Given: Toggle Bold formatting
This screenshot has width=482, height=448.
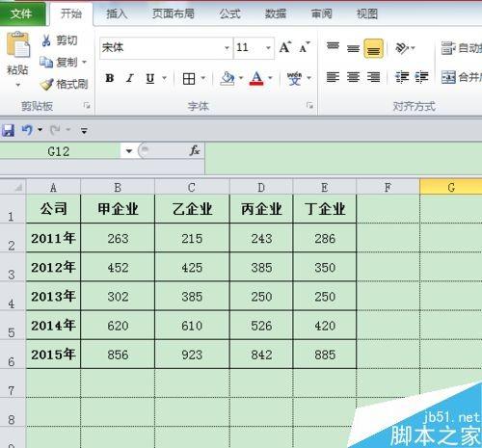Looking at the screenshot, I should (110, 78).
